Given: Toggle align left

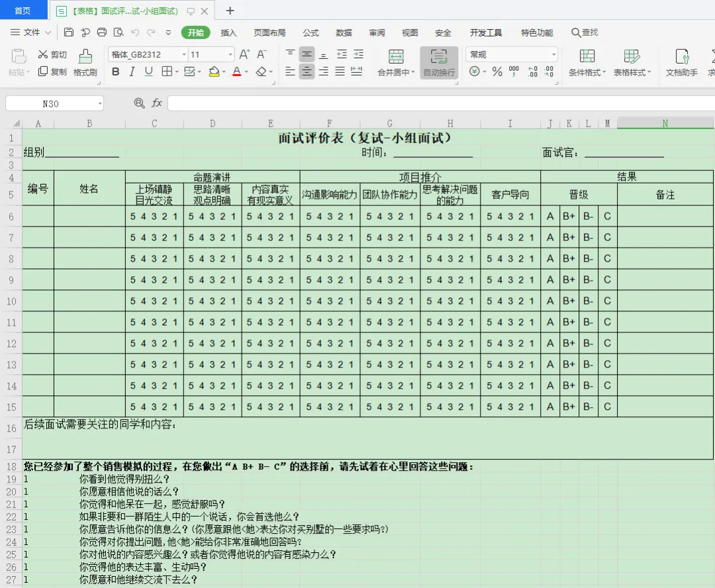Looking at the screenshot, I should coord(290,71).
